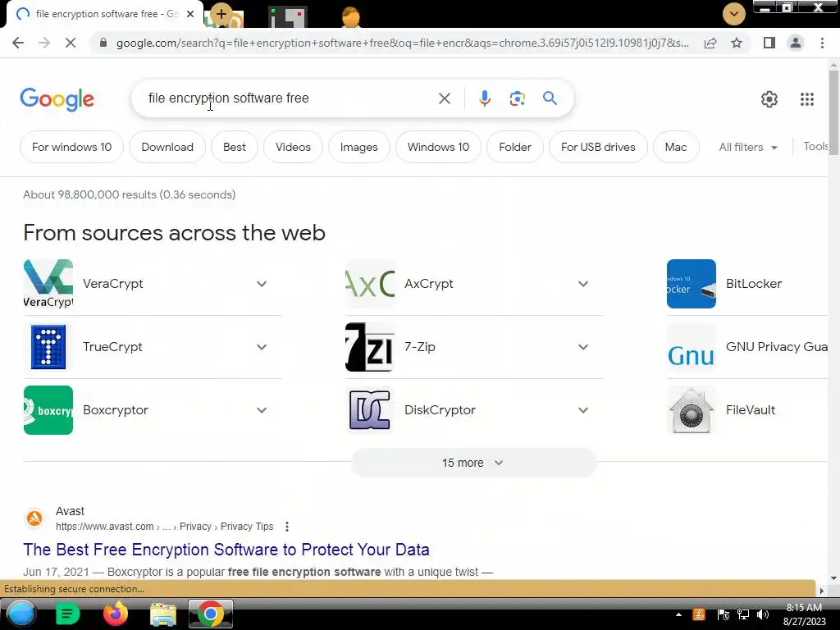
Task: Click DiskCryptor logo thumbnail
Action: coord(370,410)
